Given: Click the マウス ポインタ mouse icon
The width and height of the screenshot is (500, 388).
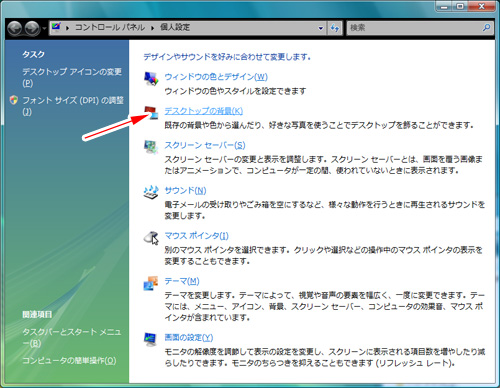Looking at the screenshot, I should click(x=151, y=238).
